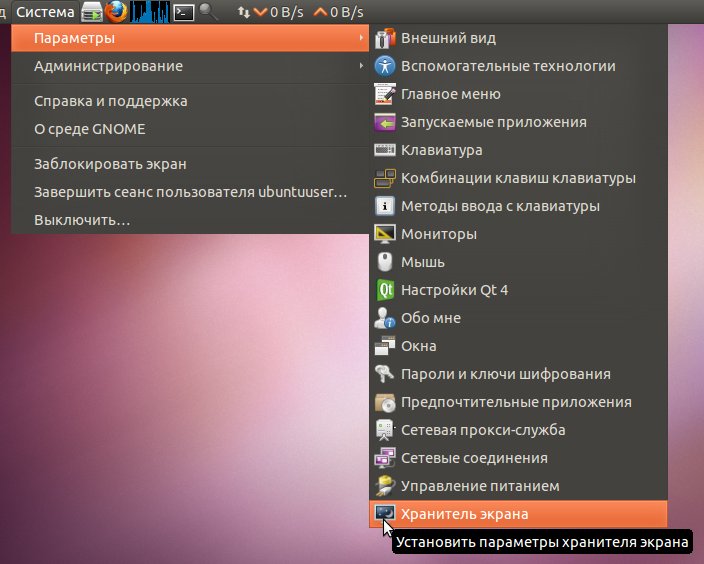Click the Внешний вид icon
The height and width of the screenshot is (564, 704).
[385, 38]
